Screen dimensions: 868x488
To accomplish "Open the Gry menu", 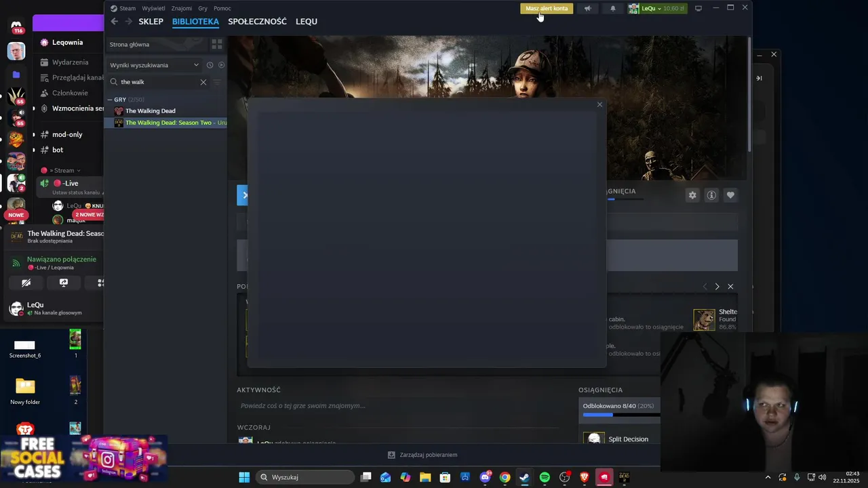I will [203, 8].
